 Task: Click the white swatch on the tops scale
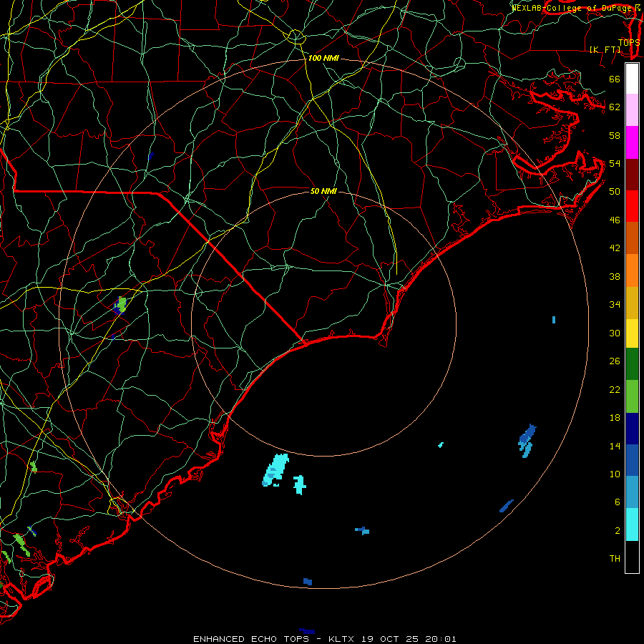632,79
